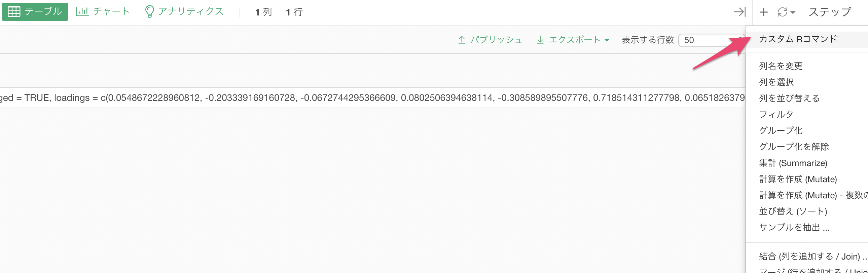Click the plus icon to add step

tap(764, 12)
